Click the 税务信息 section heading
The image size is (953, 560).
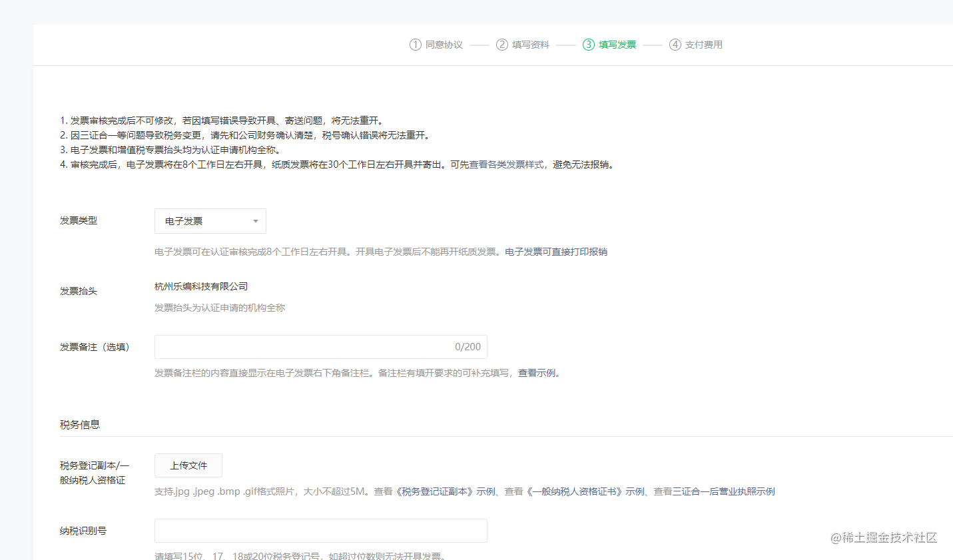(80, 424)
